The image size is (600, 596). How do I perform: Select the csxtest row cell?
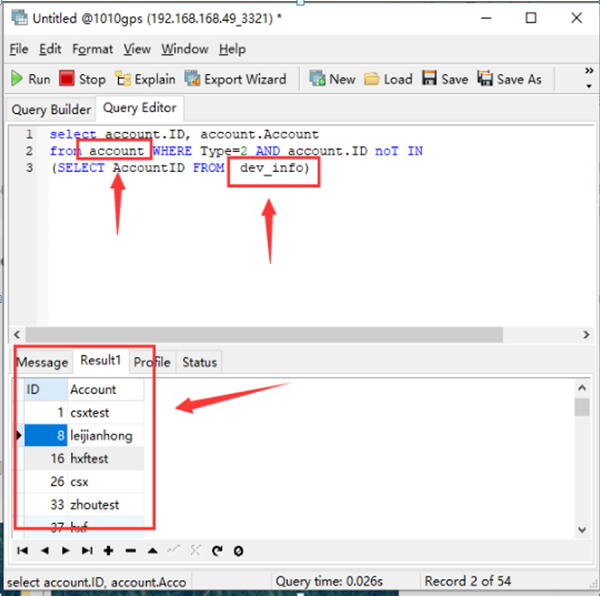(x=106, y=412)
